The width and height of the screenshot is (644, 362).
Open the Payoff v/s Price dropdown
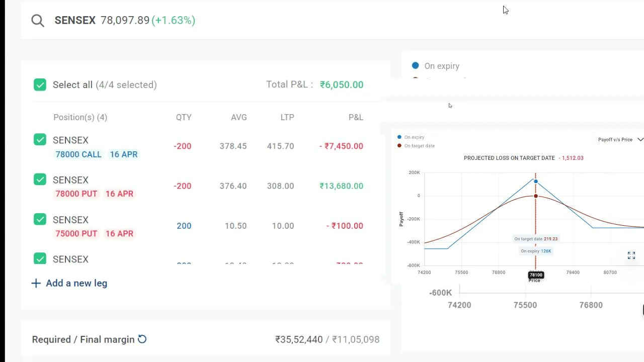(615, 140)
